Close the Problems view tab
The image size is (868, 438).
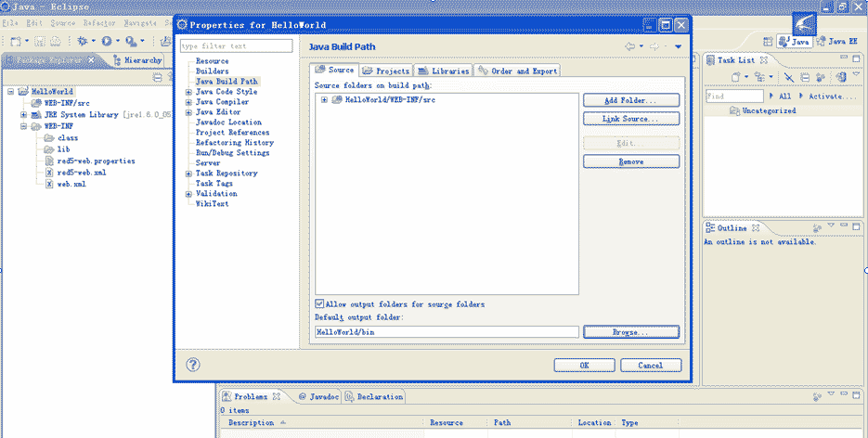click(277, 396)
